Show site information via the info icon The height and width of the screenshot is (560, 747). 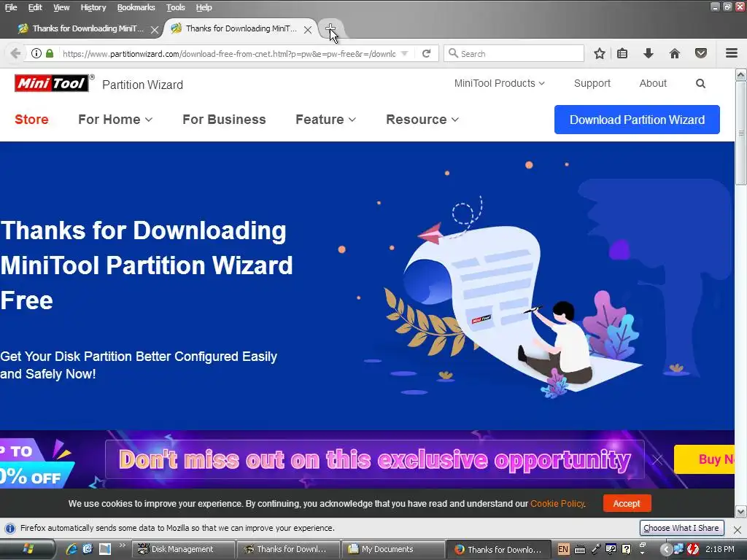36,53
